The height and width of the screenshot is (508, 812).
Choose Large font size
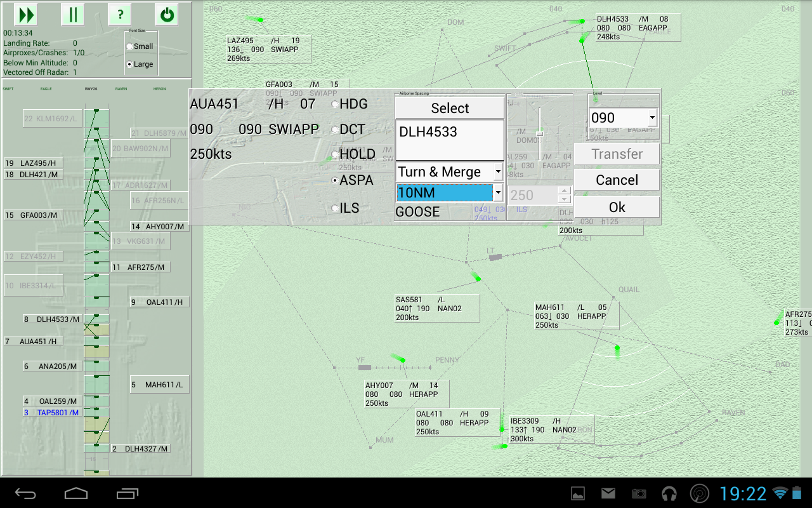pyautogui.click(x=140, y=64)
